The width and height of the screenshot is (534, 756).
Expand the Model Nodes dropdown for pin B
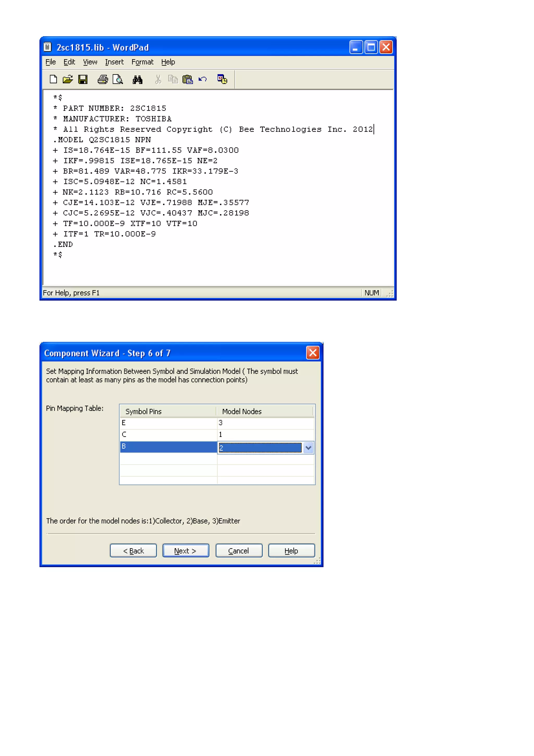click(x=308, y=447)
